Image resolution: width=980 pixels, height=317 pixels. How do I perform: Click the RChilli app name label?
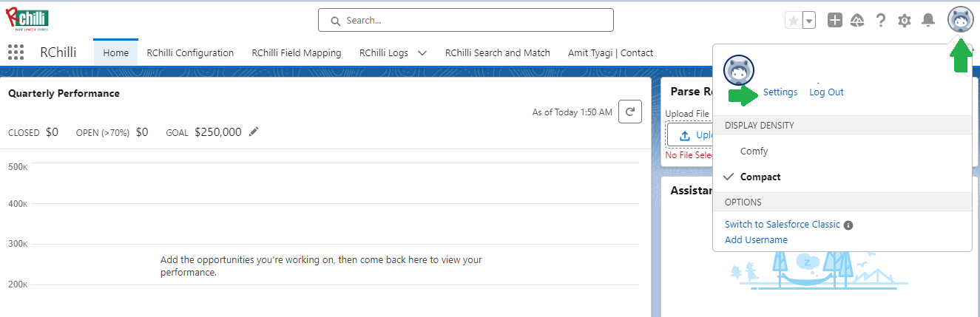coord(58,52)
